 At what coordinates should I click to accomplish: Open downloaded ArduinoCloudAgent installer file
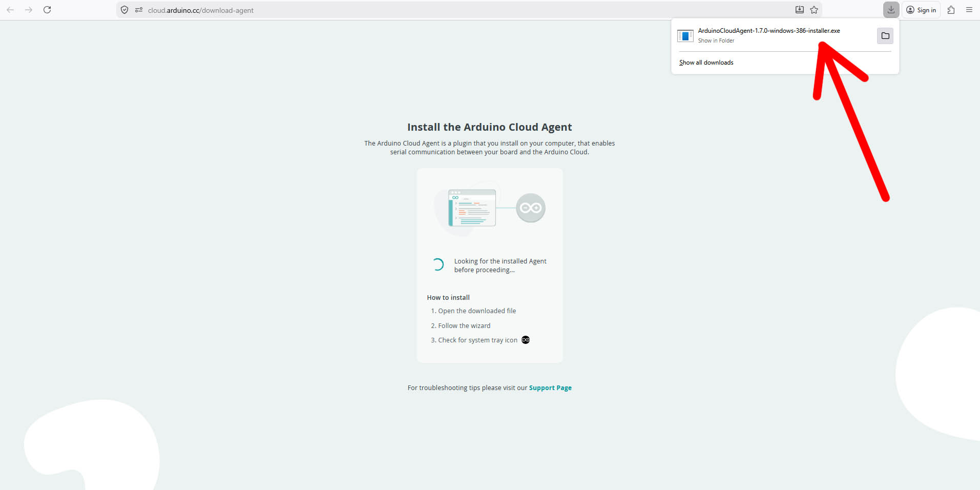768,31
